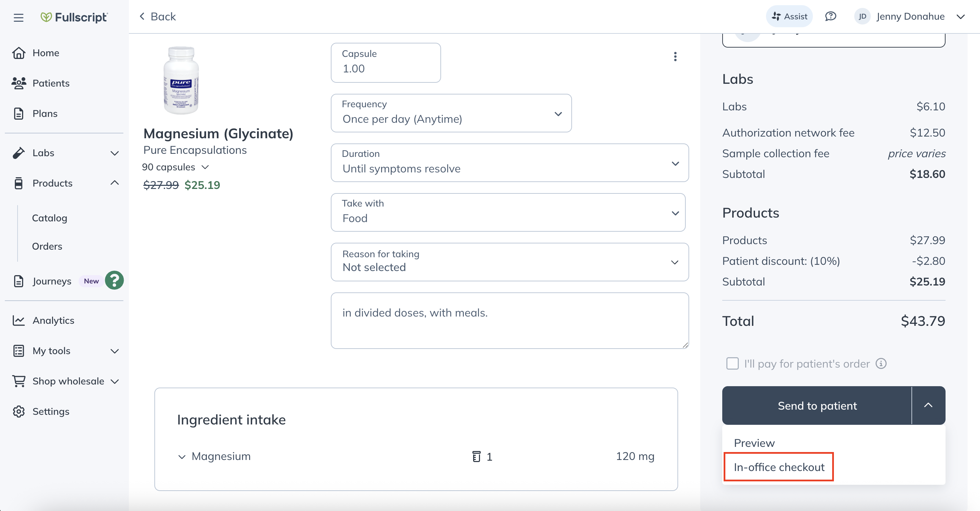980x511 pixels.
Task: Click the green help question mark icon
Action: click(114, 281)
